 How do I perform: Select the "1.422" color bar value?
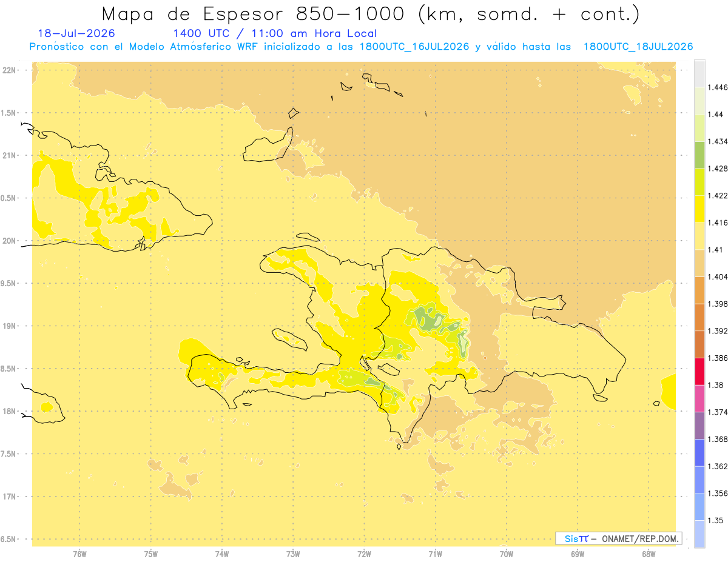tap(717, 195)
